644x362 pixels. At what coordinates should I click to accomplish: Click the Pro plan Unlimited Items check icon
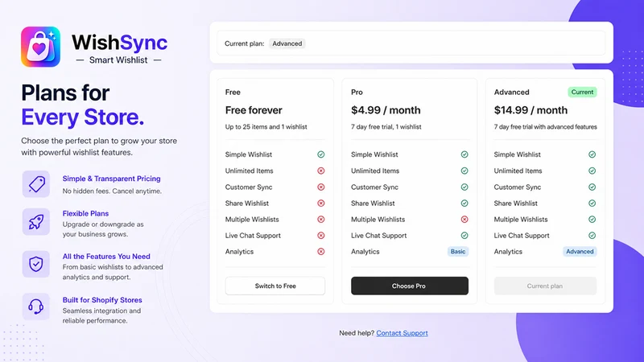[x=464, y=171]
